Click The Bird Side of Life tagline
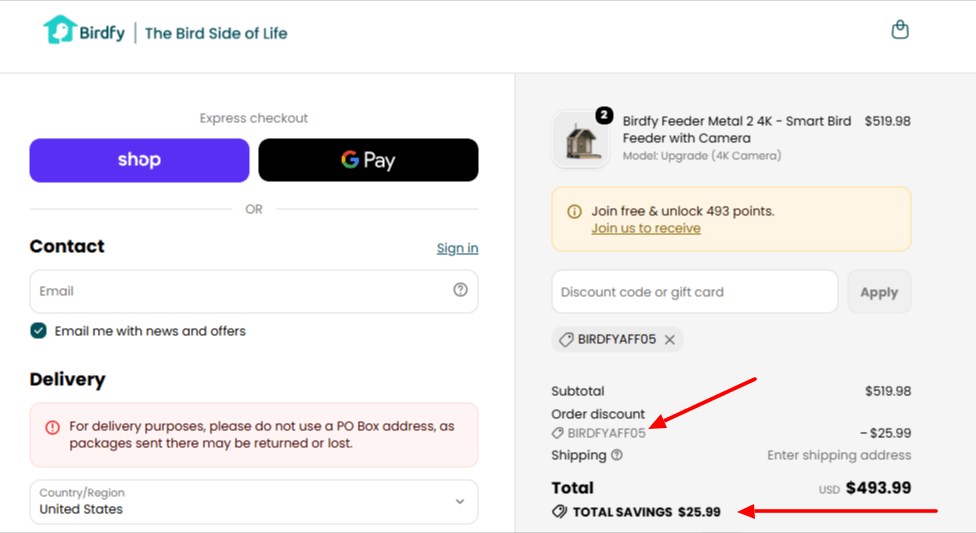The image size is (976, 533). [x=216, y=34]
